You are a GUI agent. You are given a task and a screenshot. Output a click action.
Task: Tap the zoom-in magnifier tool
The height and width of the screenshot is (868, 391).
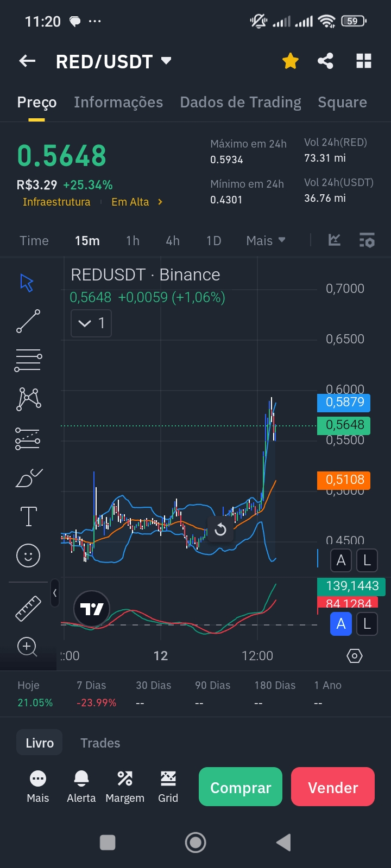(27, 647)
